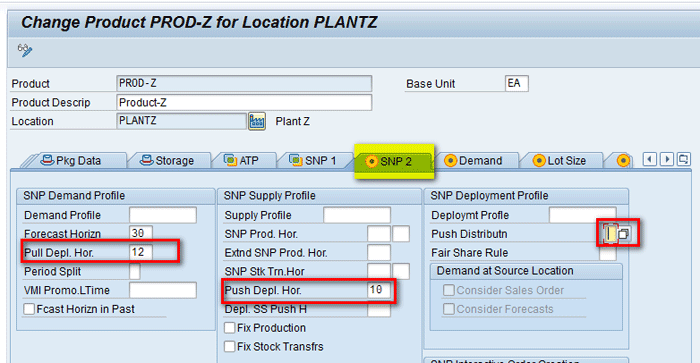Click the SNP Supply Profile group header

[x=320, y=196]
